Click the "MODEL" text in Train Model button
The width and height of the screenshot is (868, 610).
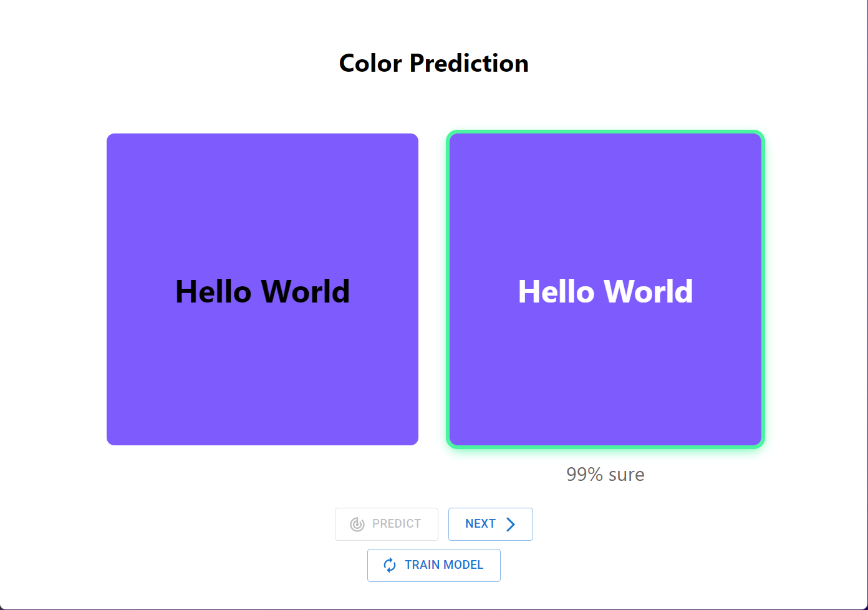[x=463, y=565]
